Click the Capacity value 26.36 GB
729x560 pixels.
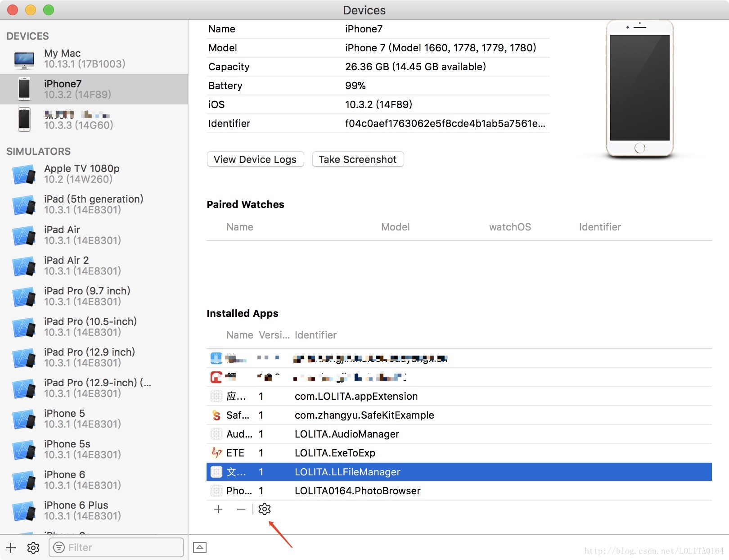[x=415, y=67]
